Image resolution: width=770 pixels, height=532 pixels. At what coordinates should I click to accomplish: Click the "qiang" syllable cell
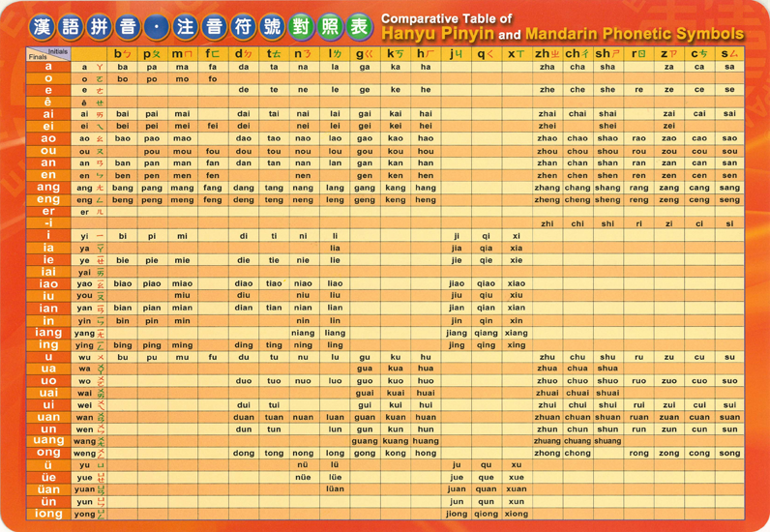487,333
